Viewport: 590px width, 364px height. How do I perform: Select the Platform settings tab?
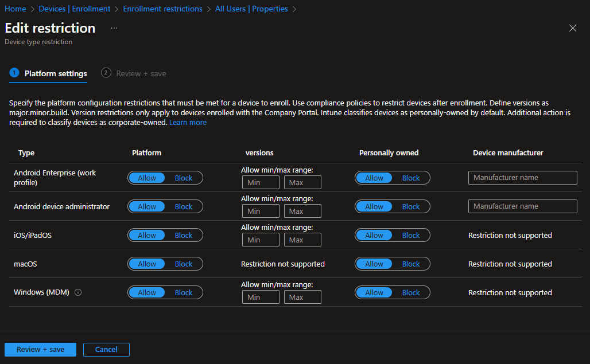pos(56,73)
